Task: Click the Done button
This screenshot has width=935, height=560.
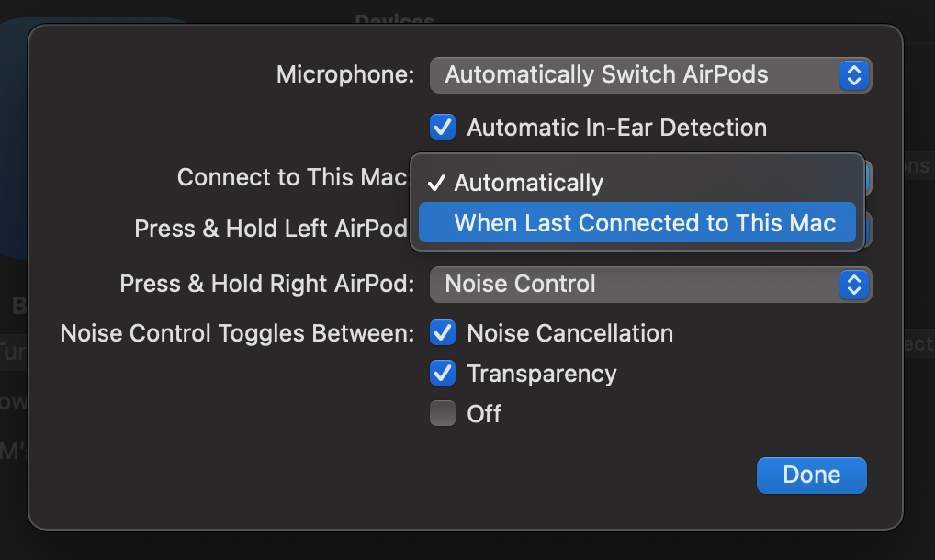Action: [811, 475]
